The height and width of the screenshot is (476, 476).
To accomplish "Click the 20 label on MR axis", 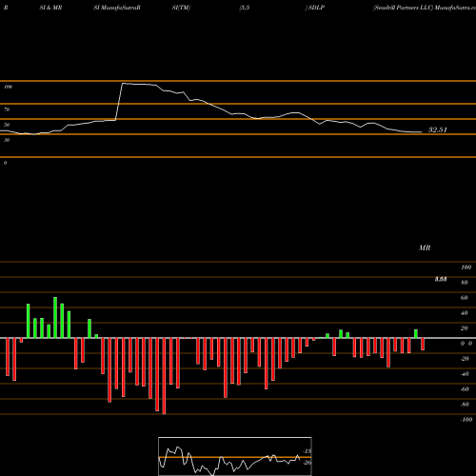I will (x=465, y=328).
